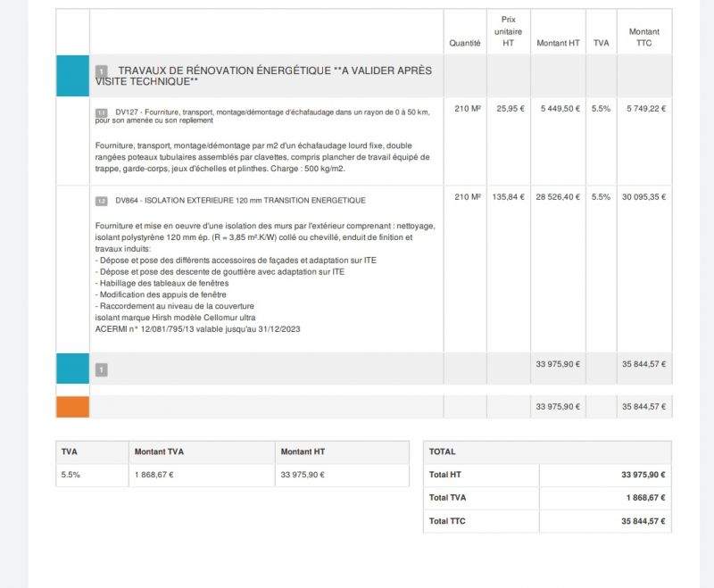This screenshot has height=588, width=714.
Task: Click the Montant TTC column header
Action: coord(643,36)
